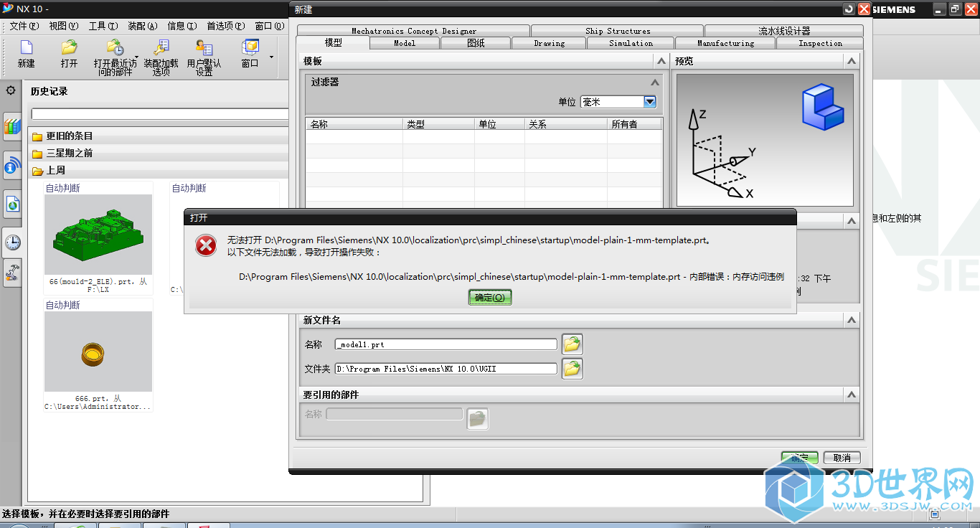Sort templates by 所有者 column header
The height and width of the screenshot is (528, 980).
[x=634, y=124]
